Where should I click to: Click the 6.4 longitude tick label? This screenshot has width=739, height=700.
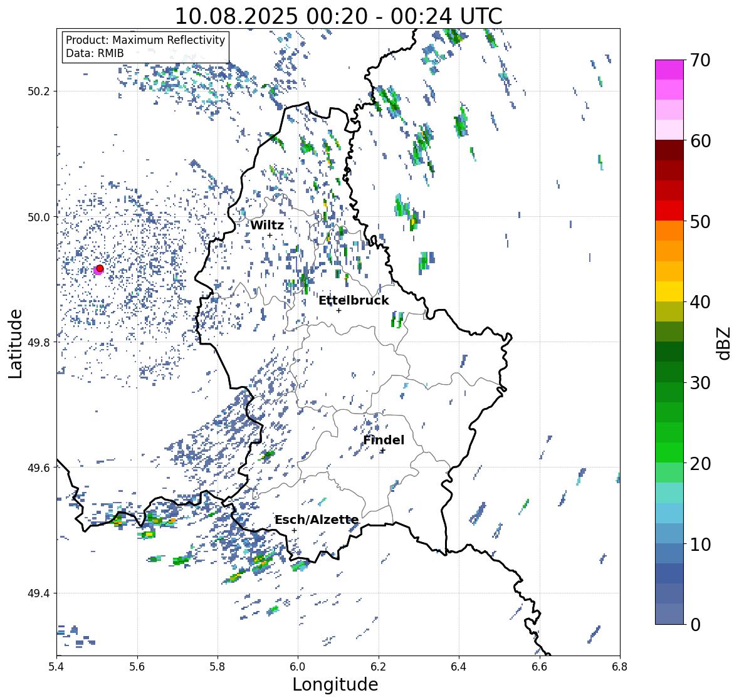(x=459, y=666)
